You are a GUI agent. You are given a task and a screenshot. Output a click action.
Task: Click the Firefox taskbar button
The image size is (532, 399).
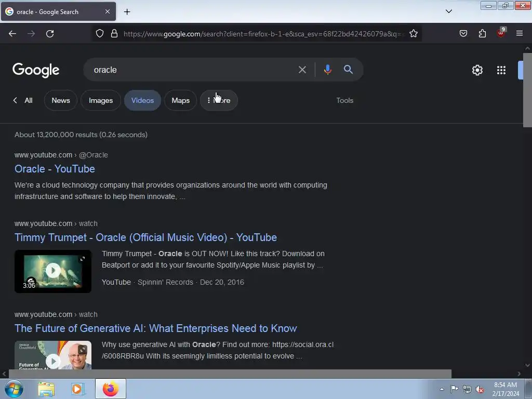(111, 389)
